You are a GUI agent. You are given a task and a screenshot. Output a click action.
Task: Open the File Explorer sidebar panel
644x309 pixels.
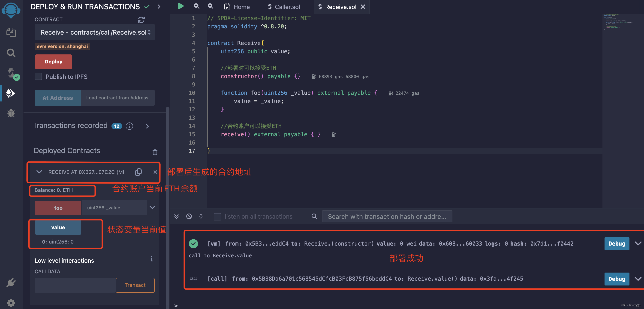[11, 32]
